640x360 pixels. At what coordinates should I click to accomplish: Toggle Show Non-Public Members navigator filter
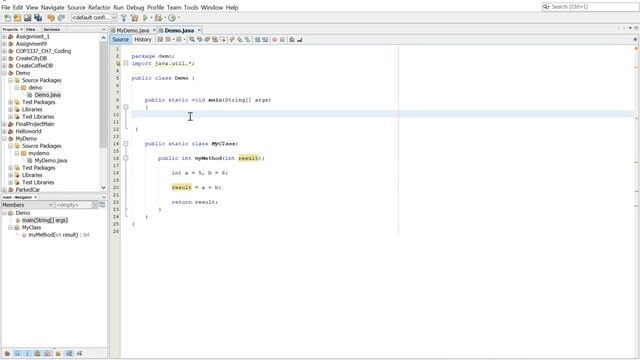click(x=37, y=353)
